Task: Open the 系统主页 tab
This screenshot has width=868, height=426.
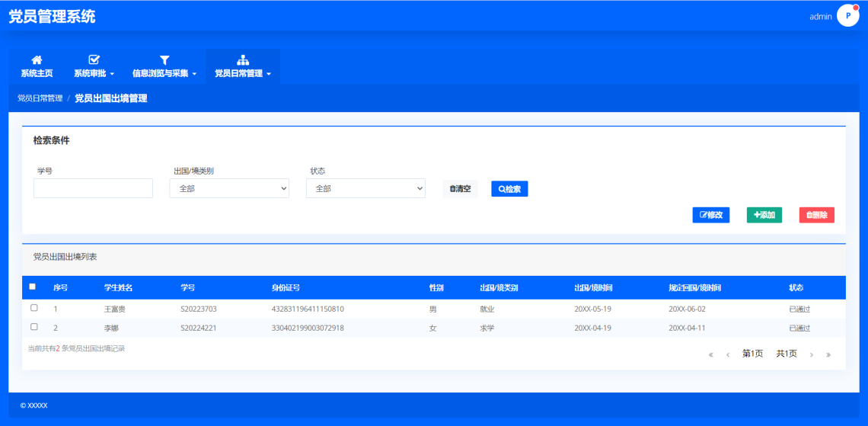Action: coord(37,66)
